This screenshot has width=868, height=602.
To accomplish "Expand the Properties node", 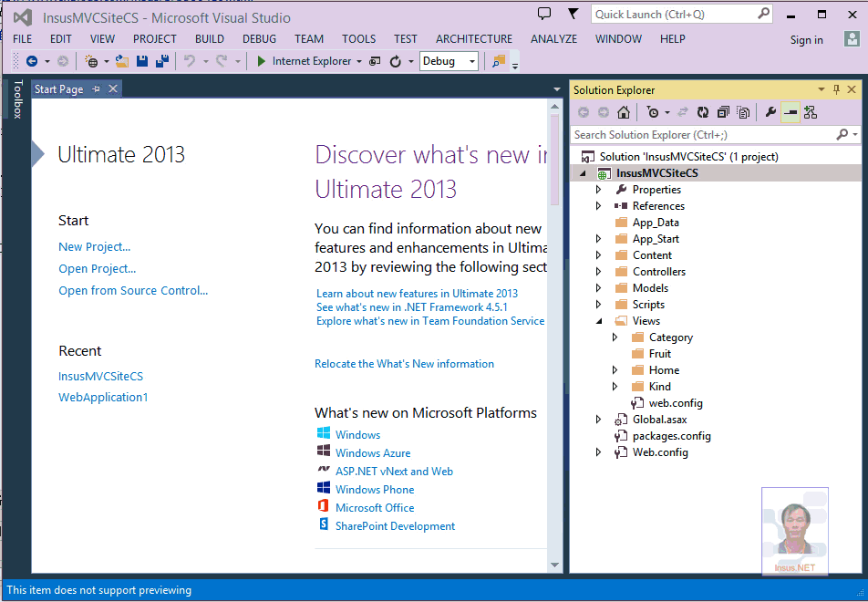I will (x=598, y=190).
